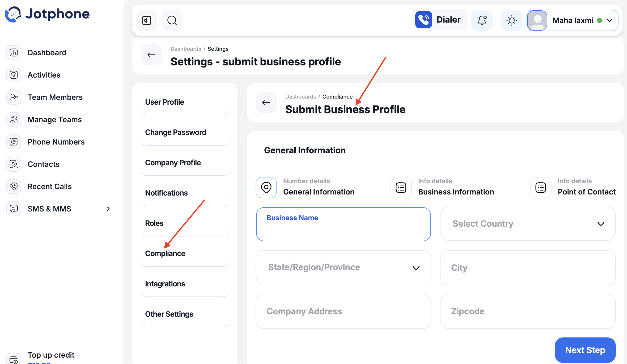Open Contacts menu item
This screenshot has width=627, height=364.
[44, 164]
